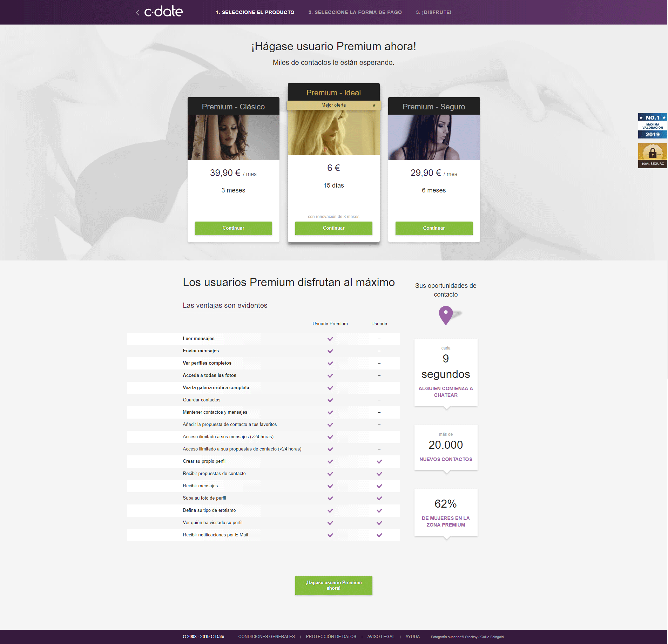Select step 1 Seleccione el producto
The height and width of the screenshot is (644, 668).
click(255, 12)
